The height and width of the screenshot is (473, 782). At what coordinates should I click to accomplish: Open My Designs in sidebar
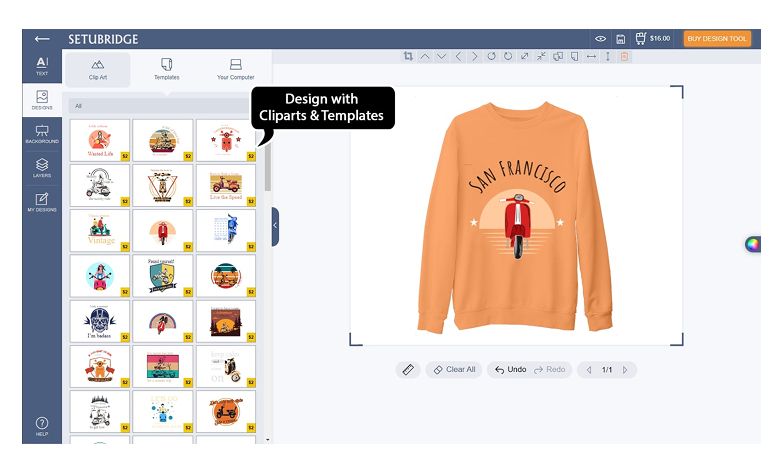[x=42, y=203]
